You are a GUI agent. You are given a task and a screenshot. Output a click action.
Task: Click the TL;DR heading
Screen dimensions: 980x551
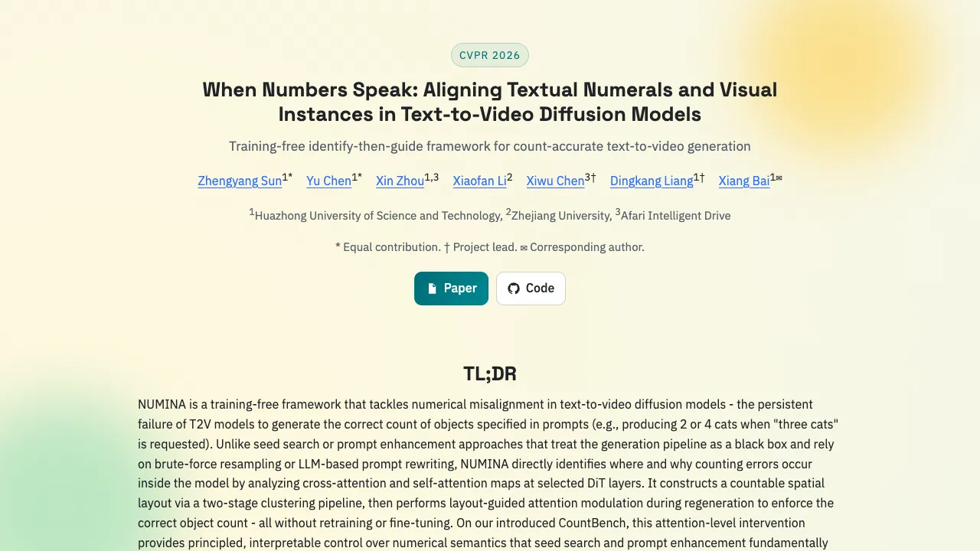coord(490,373)
